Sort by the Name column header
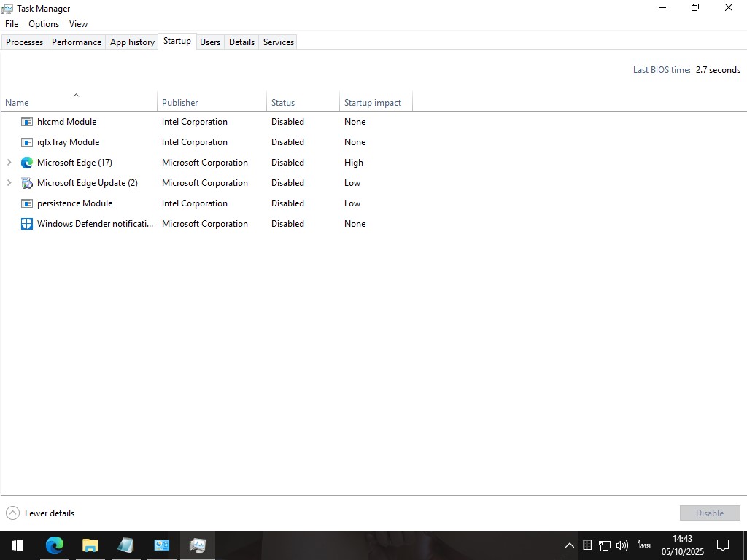747x560 pixels. pyautogui.click(x=79, y=101)
